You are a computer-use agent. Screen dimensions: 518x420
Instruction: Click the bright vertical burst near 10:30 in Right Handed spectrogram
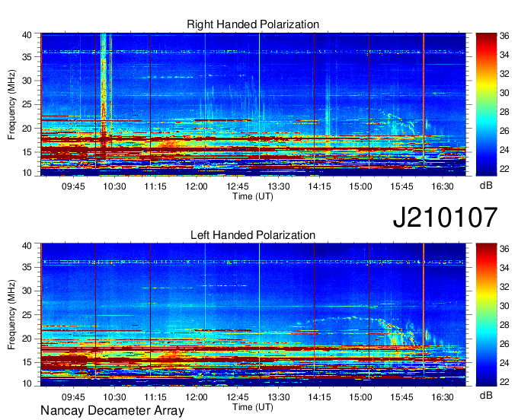pos(104,96)
